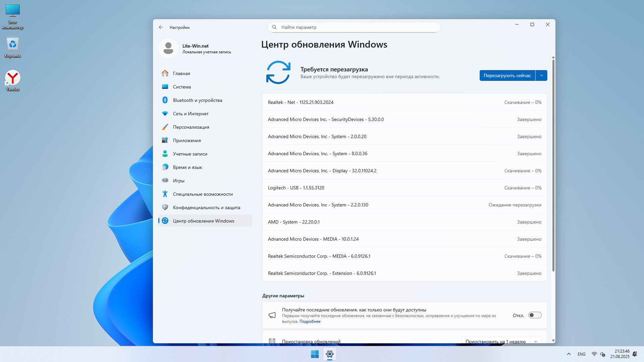
Task: Click the Restart now button
Action: point(507,75)
